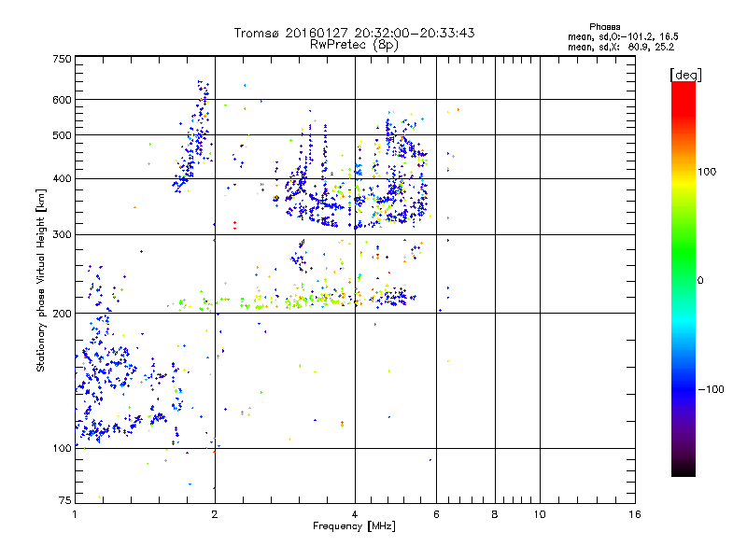
Task: Click the colorbar tick label "100"
Action: (707, 172)
